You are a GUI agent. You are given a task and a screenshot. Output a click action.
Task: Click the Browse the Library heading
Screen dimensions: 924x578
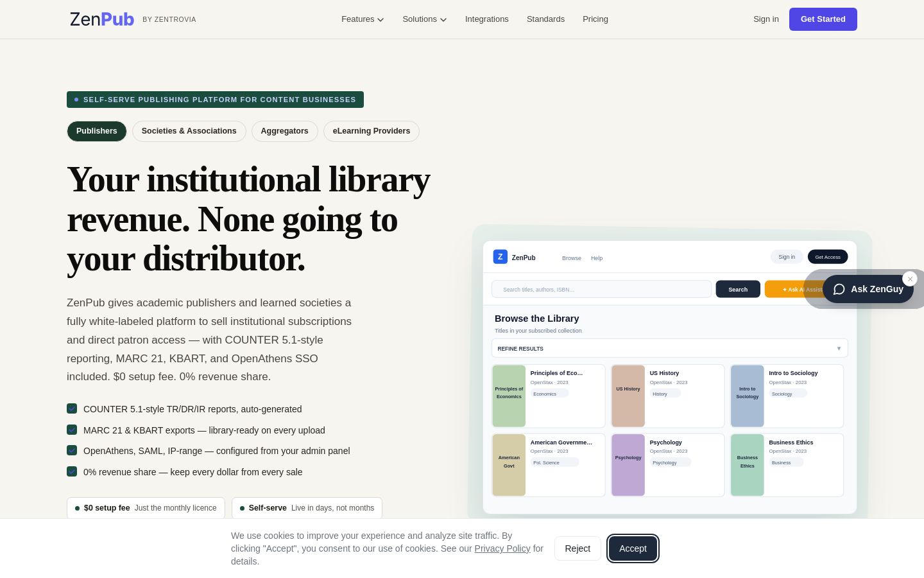click(x=537, y=319)
